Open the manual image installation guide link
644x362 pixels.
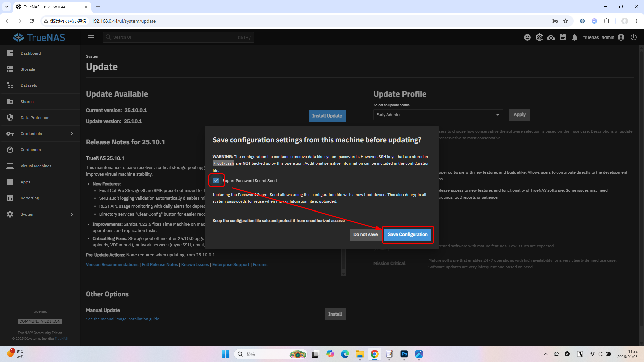coord(122,319)
